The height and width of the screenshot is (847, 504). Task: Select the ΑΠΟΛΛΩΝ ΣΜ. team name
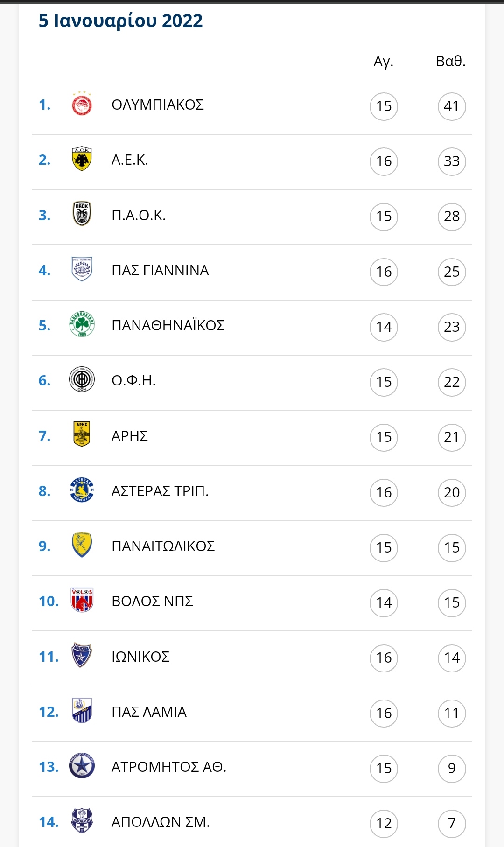point(161,822)
